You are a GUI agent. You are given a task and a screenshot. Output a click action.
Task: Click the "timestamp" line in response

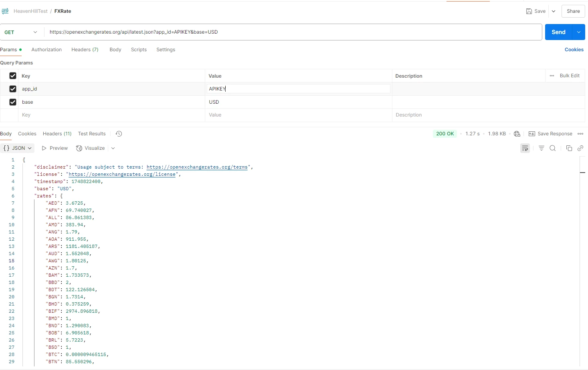[x=69, y=181]
